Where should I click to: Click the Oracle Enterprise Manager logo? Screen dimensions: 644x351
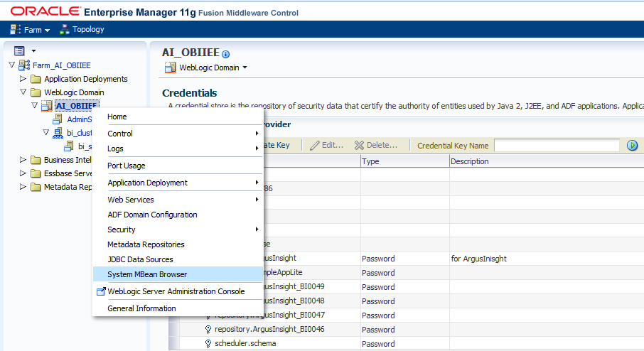coord(154,12)
